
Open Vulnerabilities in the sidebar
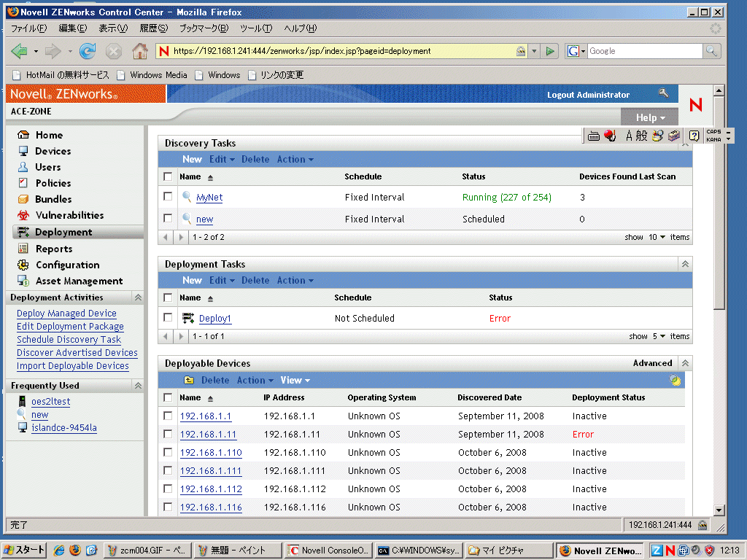click(69, 215)
